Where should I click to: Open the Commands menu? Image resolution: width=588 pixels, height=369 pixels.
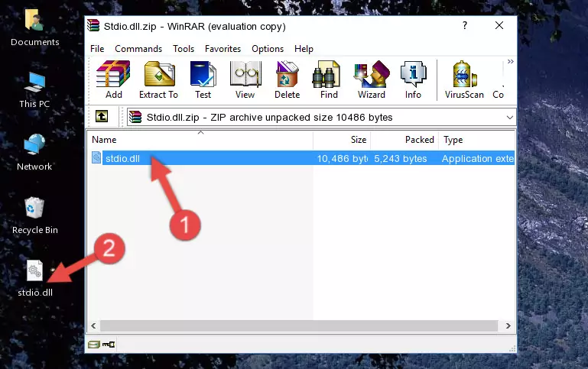(x=138, y=49)
